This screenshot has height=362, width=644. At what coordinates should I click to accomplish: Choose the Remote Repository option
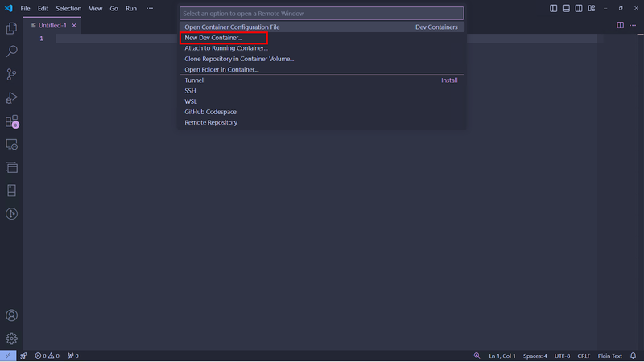(x=322, y=122)
